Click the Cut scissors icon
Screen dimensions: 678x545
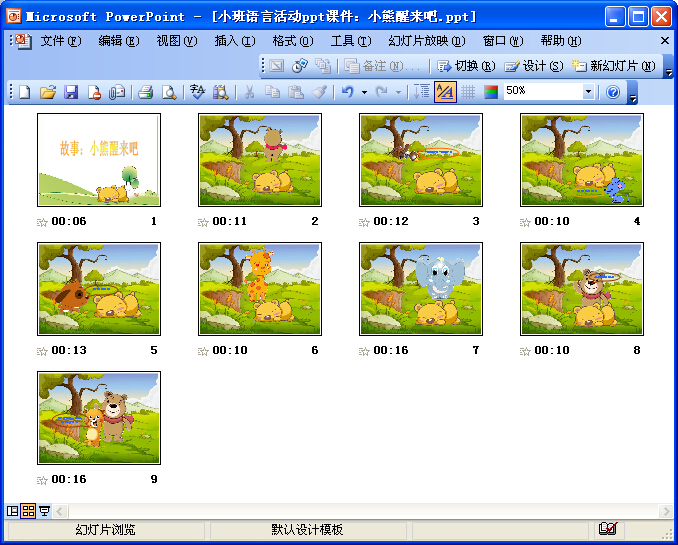coord(249,92)
